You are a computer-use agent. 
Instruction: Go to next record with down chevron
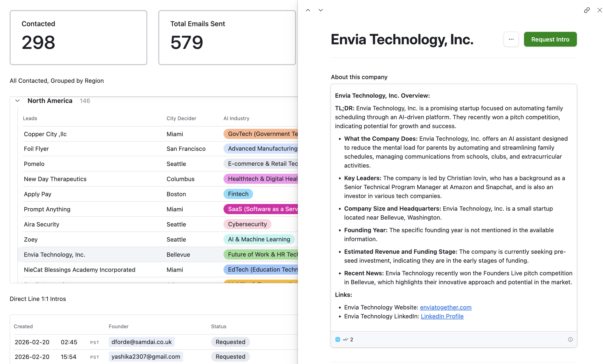pyautogui.click(x=321, y=10)
